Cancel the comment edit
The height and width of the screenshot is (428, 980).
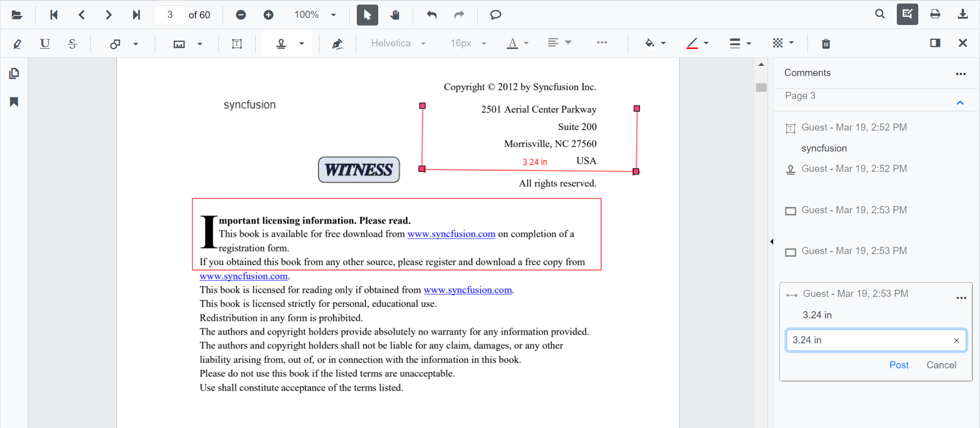(941, 365)
